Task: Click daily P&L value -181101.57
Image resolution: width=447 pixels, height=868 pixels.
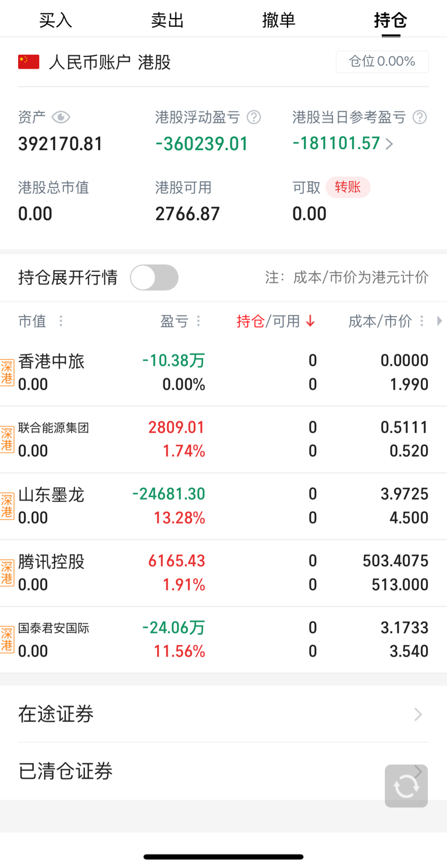Action: tap(336, 143)
